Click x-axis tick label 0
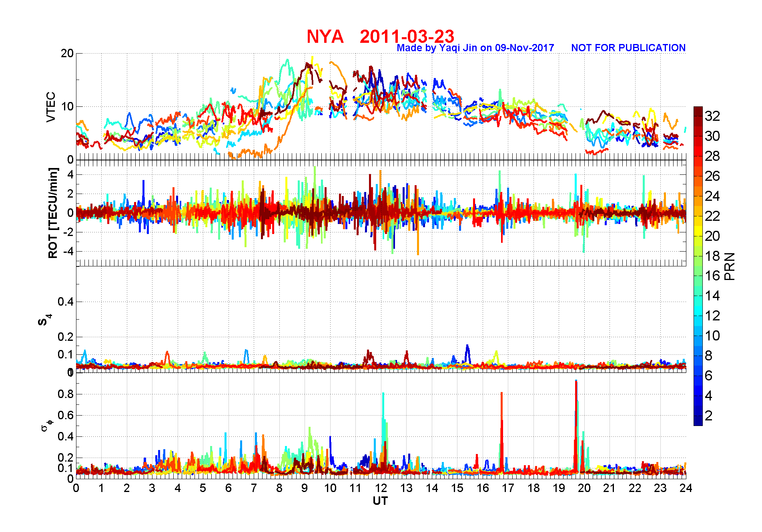This screenshot has width=762, height=532. click(x=76, y=488)
